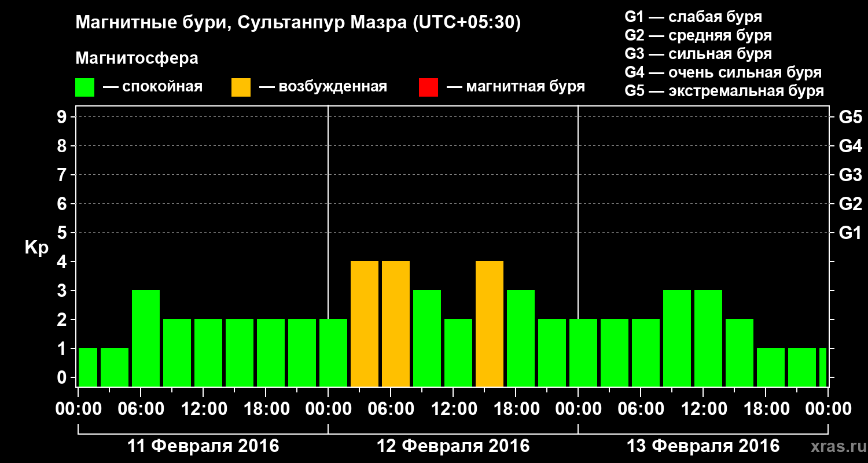Click the red 'магнитная буря' legend swatch
This screenshot has height=463, width=868.
[428, 87]
